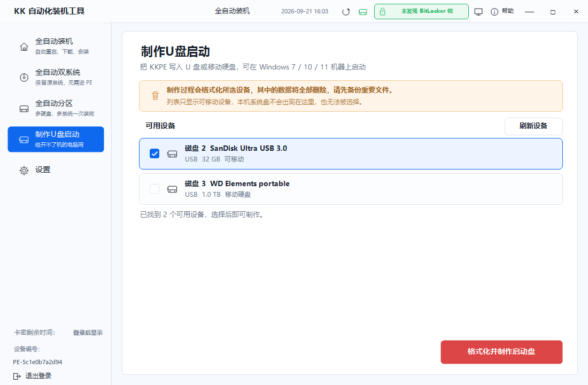
Task: Click the 可用设备 section label
Action: coord(160,126)
